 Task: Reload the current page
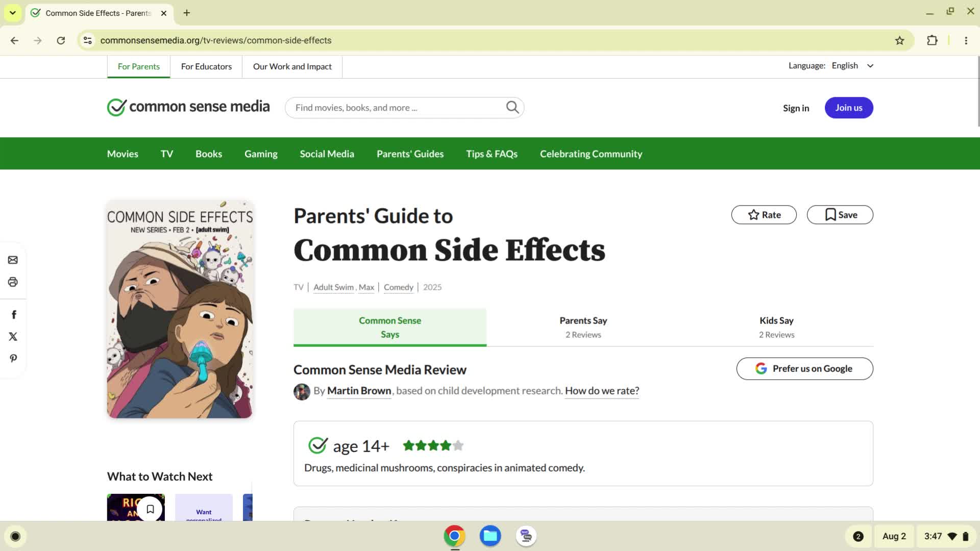tap(61, 40)
